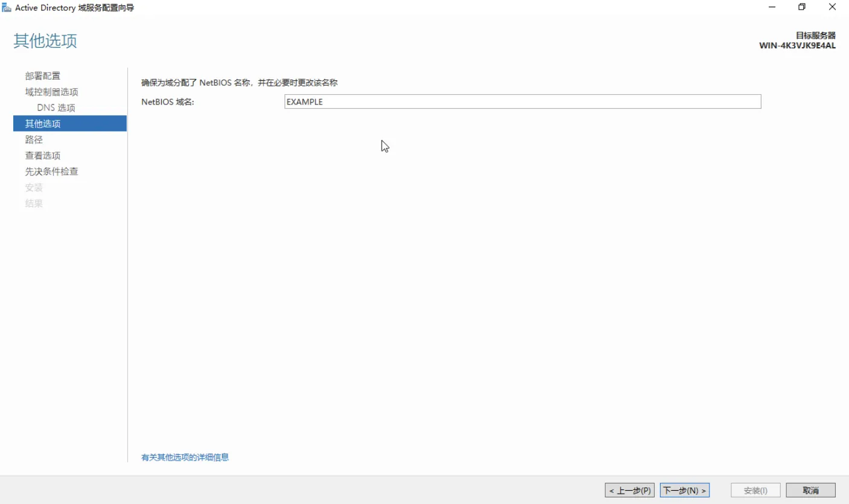Open 有关其他选项的详细信息 help link
The image size is (849, 504).
(x=185, y=458)
